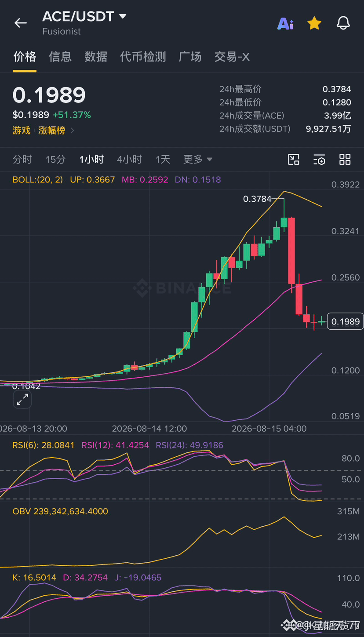Screen dimensions: 364x637
Task: Tap the 涨幅榜 ranking link
Action: click(51, 130)
